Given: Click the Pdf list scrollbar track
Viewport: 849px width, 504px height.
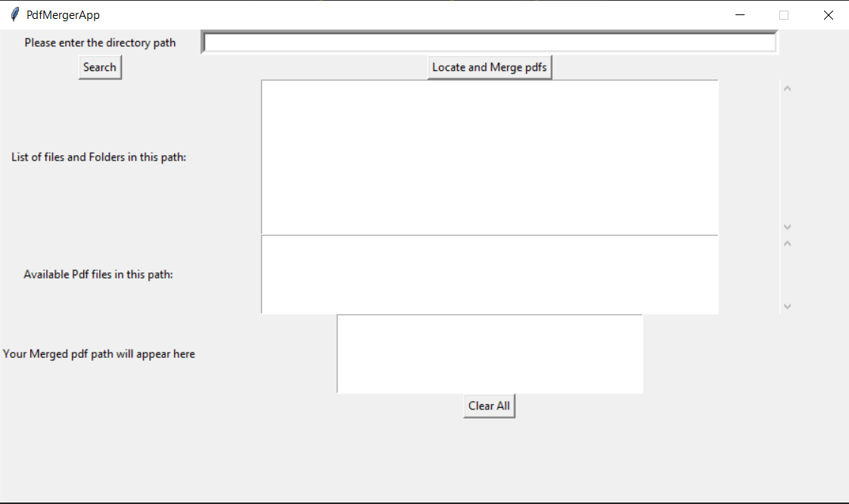Looking at the screenshot, I should point(787,275).
